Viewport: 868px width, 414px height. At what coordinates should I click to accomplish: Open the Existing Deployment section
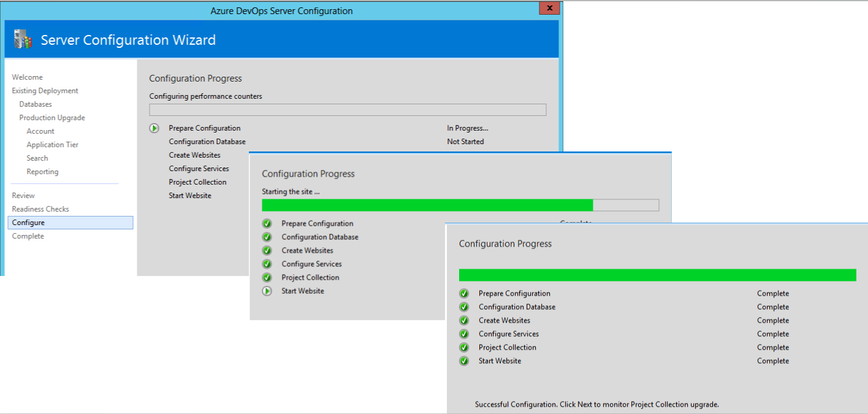click(45, 90)
